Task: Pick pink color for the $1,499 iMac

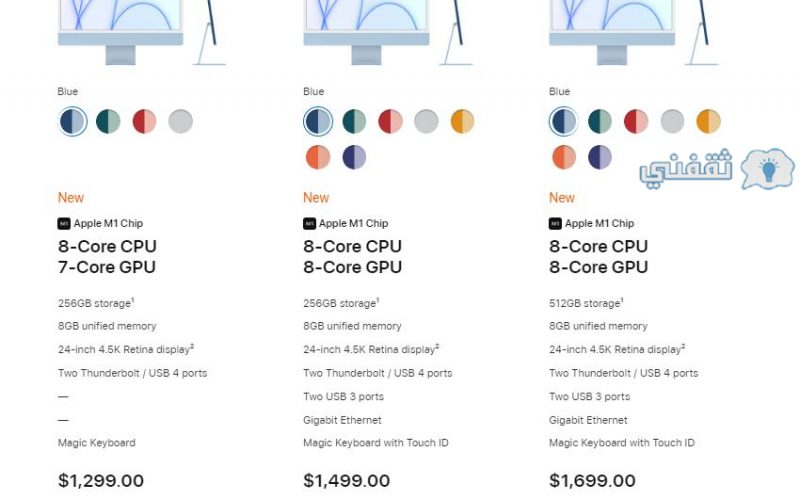Action: click(x=390, y=121)
